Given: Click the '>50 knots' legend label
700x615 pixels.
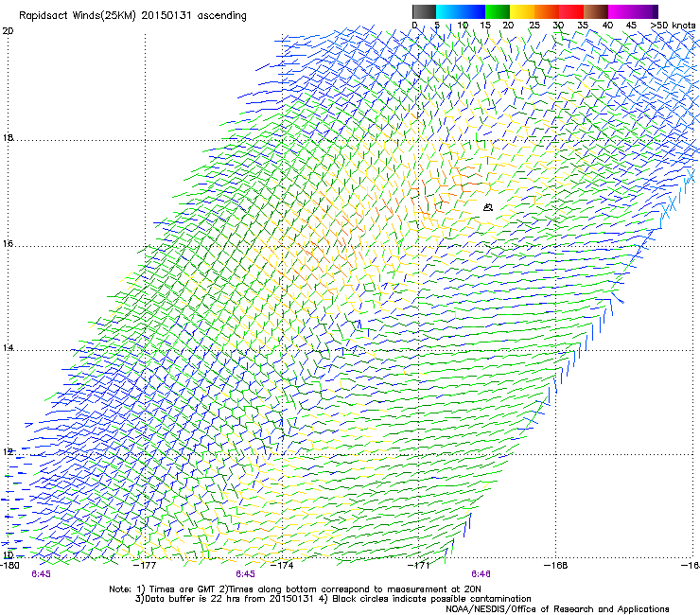Looking at the screenshot, I should (674, 26).
